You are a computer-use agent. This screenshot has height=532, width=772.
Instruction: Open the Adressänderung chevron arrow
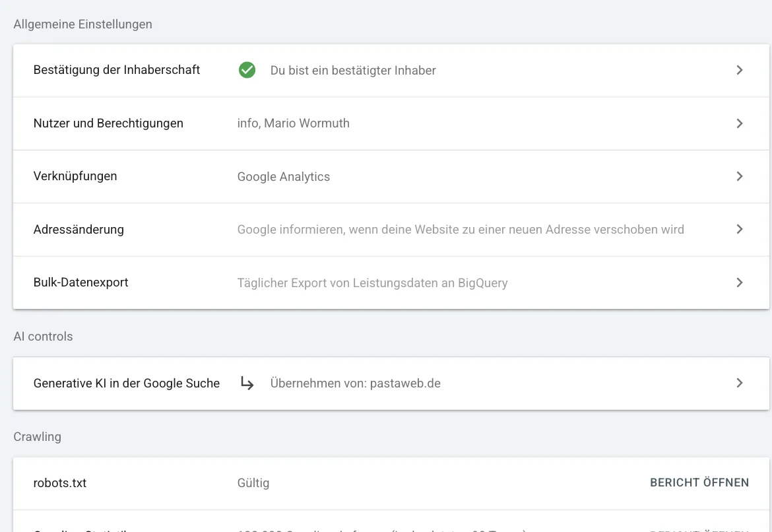click(x=740, y=229)
